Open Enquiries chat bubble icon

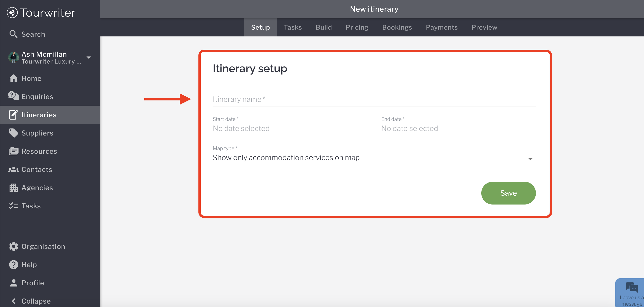click(13, 96)
